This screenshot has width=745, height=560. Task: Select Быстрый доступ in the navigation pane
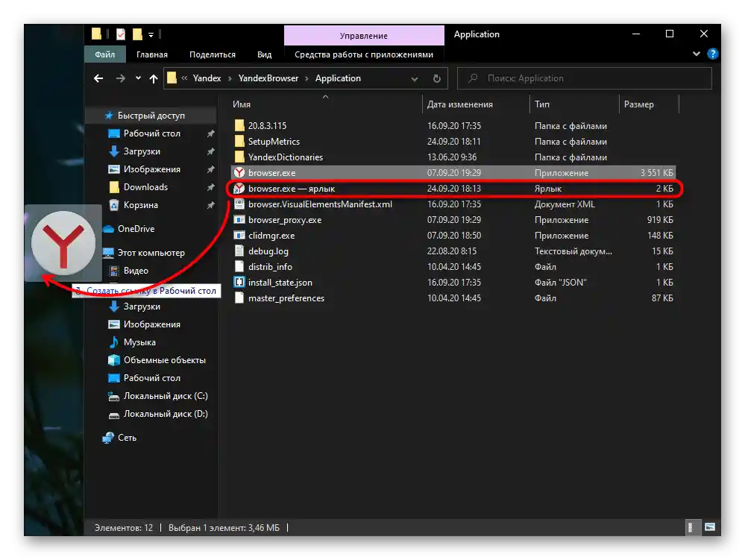151,116
